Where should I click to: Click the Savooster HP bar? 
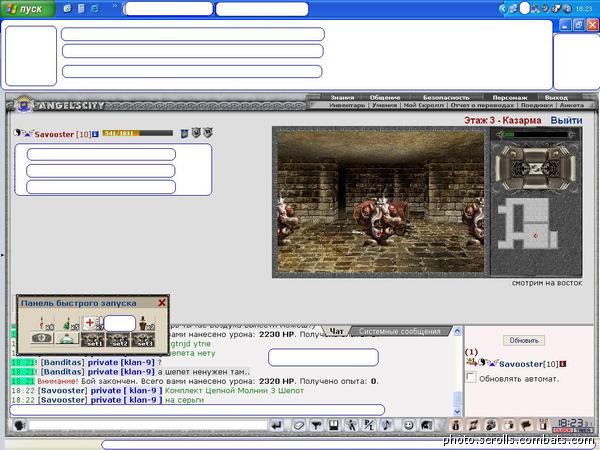(x=137, y=133)
